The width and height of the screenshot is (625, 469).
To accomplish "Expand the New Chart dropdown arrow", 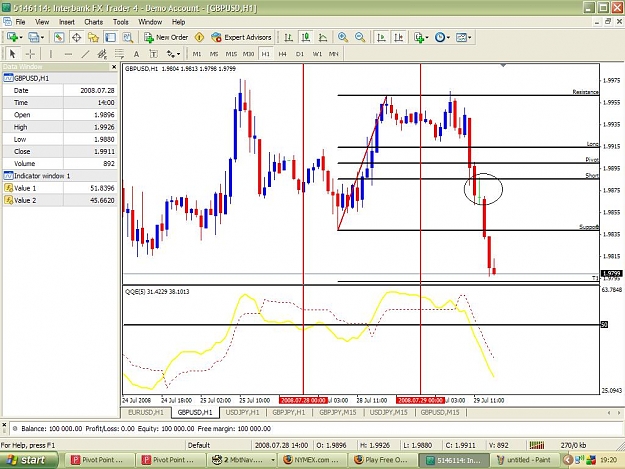I will (x=21, y=38).
